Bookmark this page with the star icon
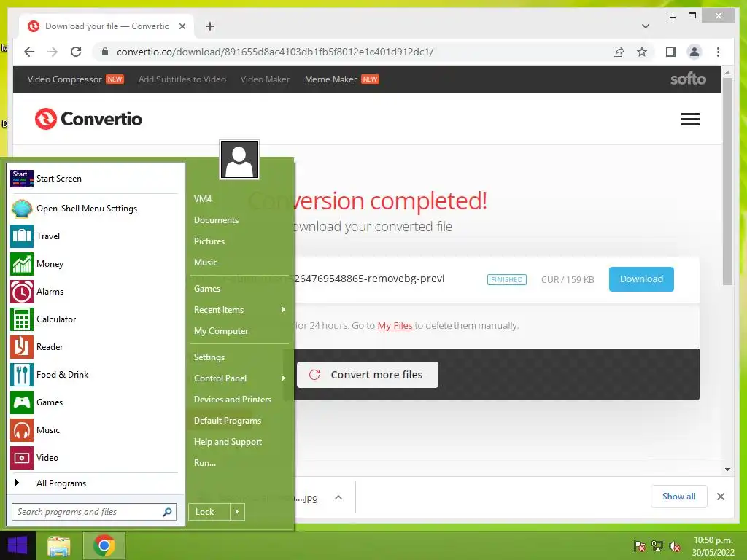 (642, 52)
